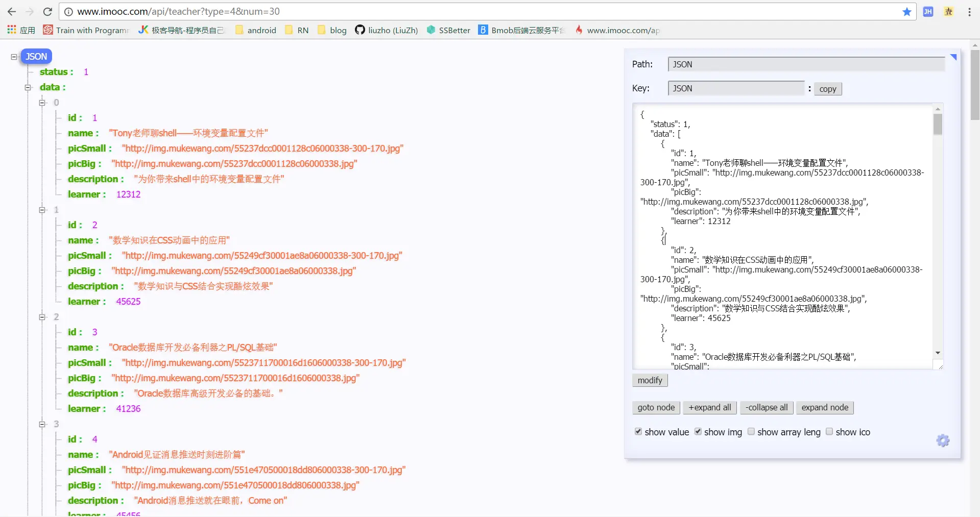Viewport: 980px width, 517px height.
Task: Click the modify button
Action: pyautogui.click(x=650, y=380)
